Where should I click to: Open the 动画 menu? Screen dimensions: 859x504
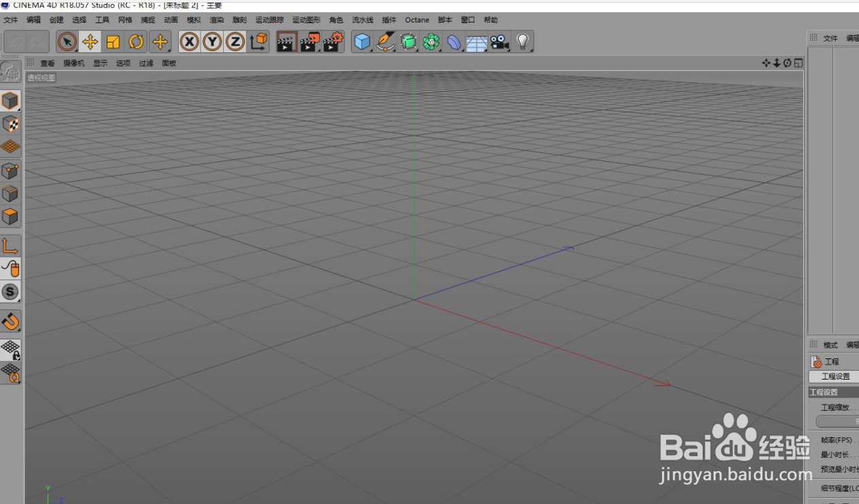tap(171, 20)
